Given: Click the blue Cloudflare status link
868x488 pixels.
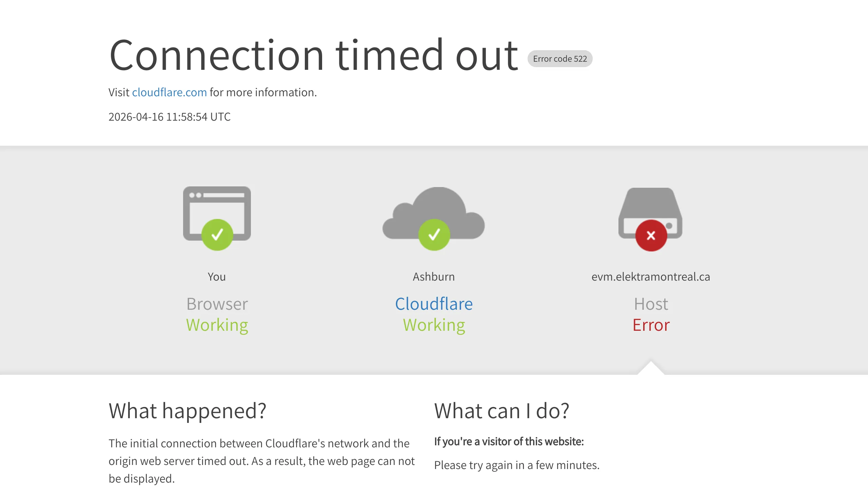Looking at the screenshot, I should 434,304.
